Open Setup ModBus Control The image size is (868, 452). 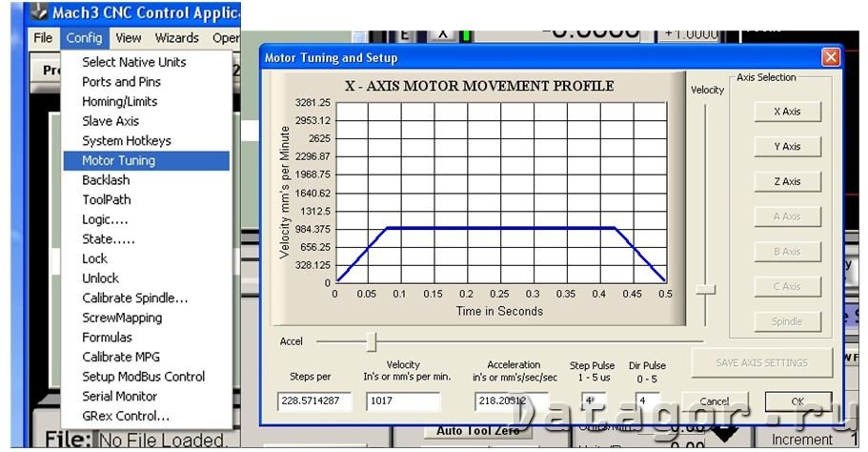click(146, 377)
